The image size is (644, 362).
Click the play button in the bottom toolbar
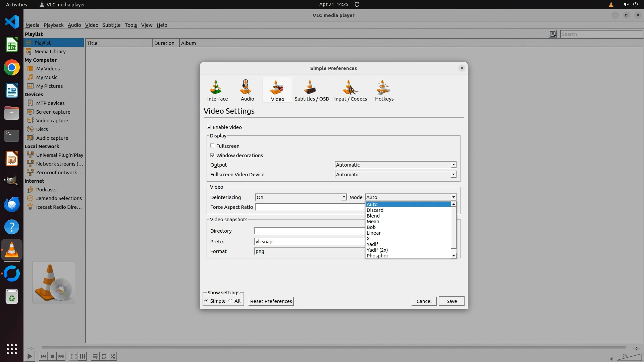click(30, 356)
